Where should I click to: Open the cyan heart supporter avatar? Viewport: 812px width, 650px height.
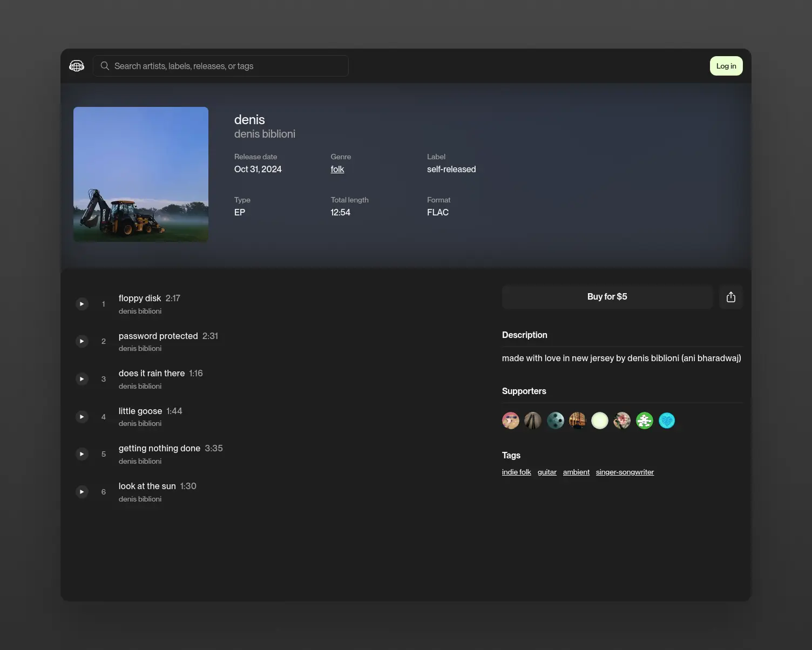(667, 421)
